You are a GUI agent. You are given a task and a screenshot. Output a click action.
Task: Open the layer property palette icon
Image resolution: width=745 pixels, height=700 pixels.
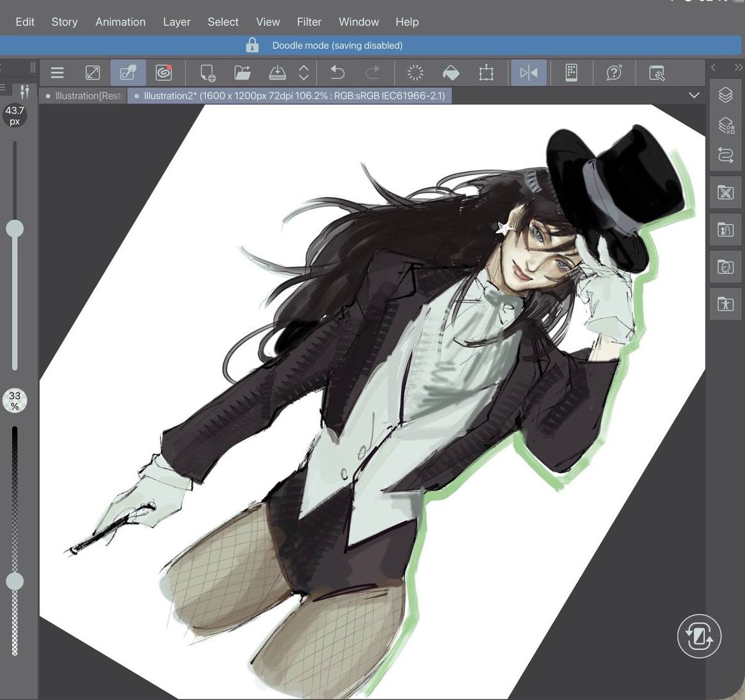tap(725, 126)
